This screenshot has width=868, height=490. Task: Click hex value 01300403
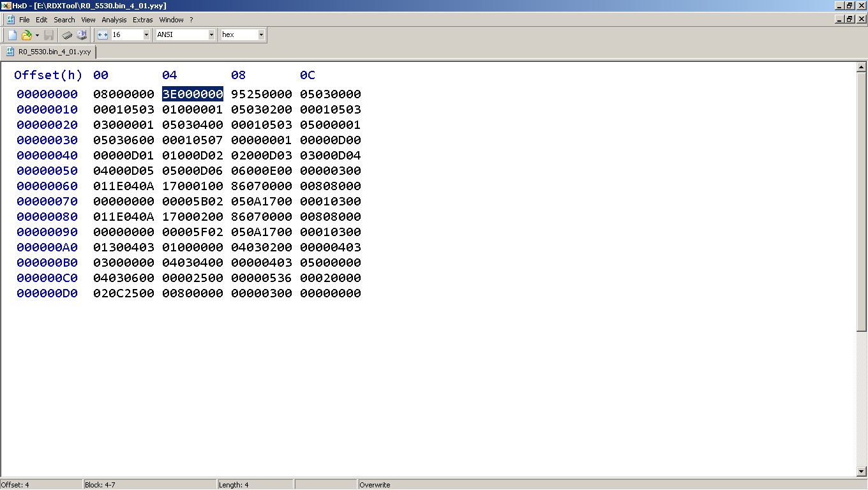tap(124, 248)
